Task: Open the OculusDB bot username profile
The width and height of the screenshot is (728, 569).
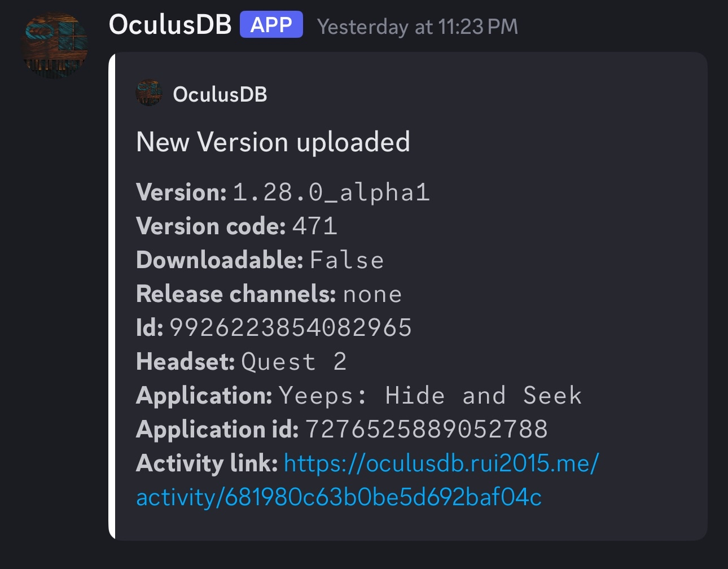Action: (170, 25)
